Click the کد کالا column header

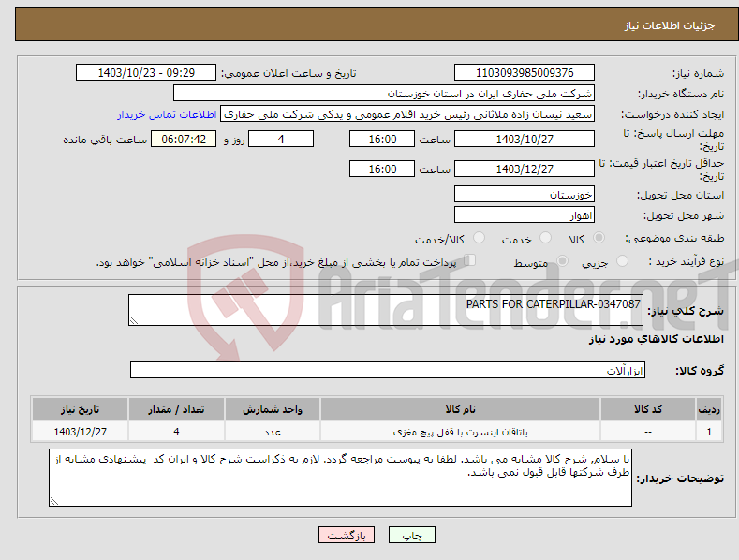click(648, 409)
